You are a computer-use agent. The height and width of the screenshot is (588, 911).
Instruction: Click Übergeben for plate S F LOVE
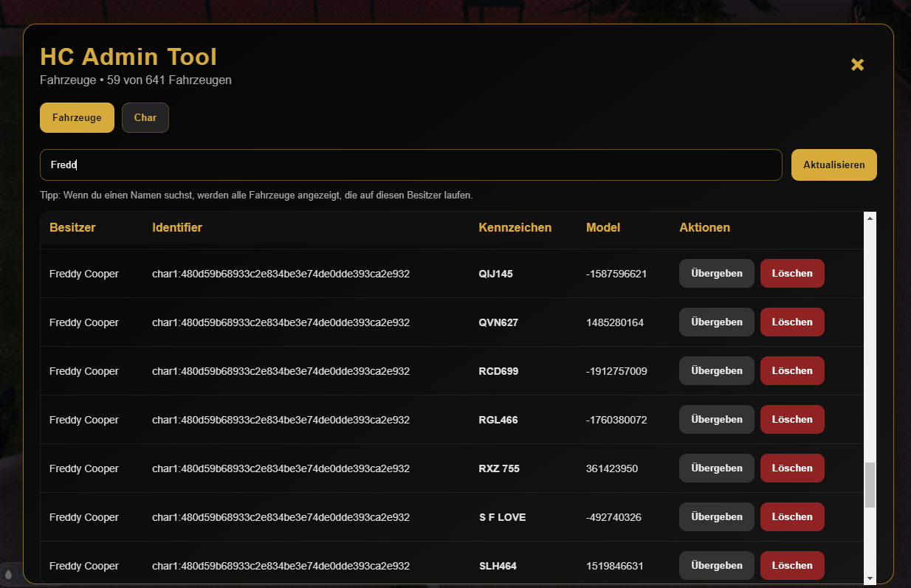click(717, 516)
